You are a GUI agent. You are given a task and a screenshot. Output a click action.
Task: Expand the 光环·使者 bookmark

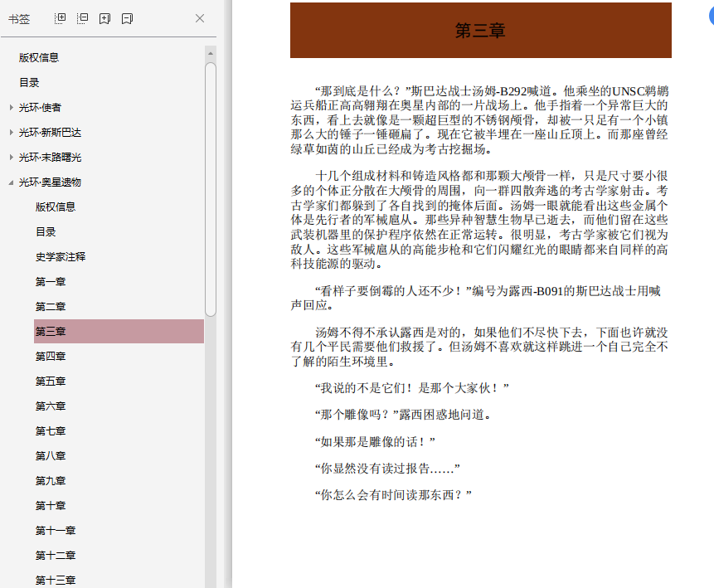12,108
